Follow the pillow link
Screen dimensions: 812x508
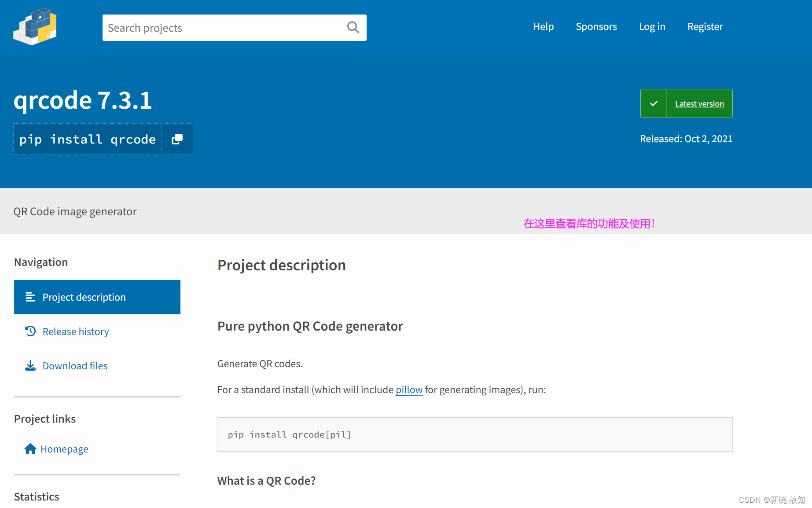coord(409,390)
